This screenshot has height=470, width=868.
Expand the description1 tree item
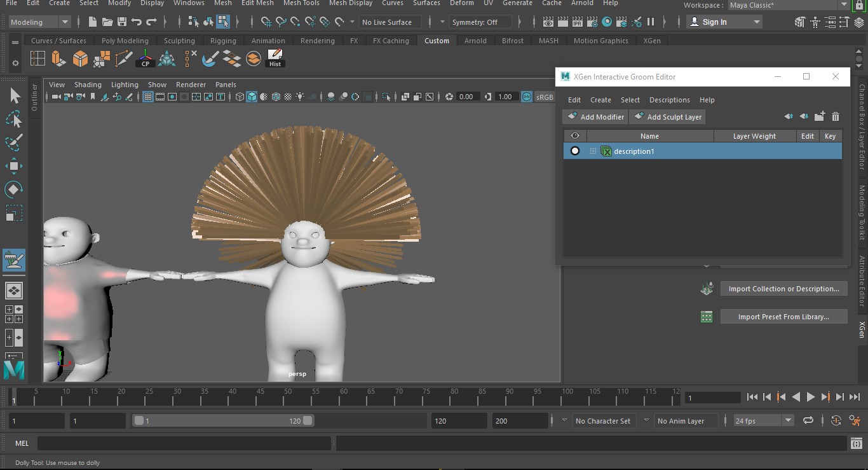pos(593,151)
